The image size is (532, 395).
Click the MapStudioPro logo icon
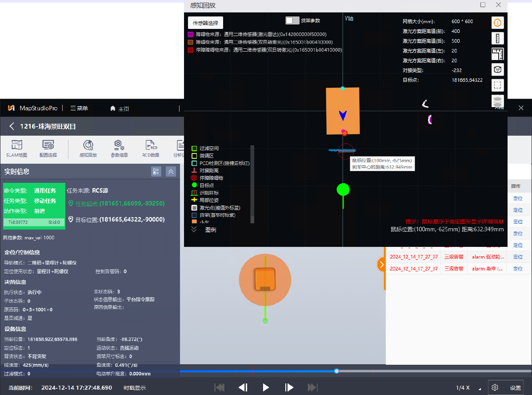pos(11,108)
